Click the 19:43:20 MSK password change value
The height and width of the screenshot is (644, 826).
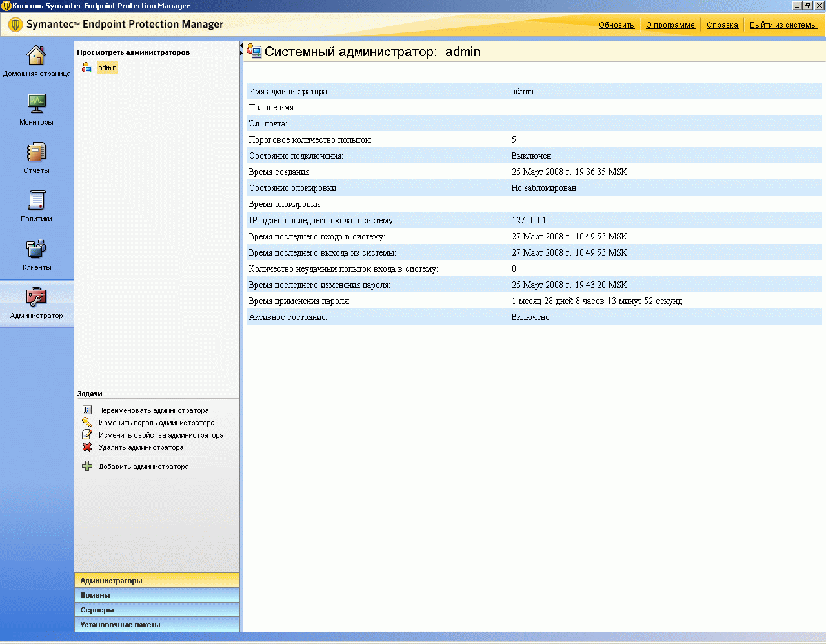(569, 285)
